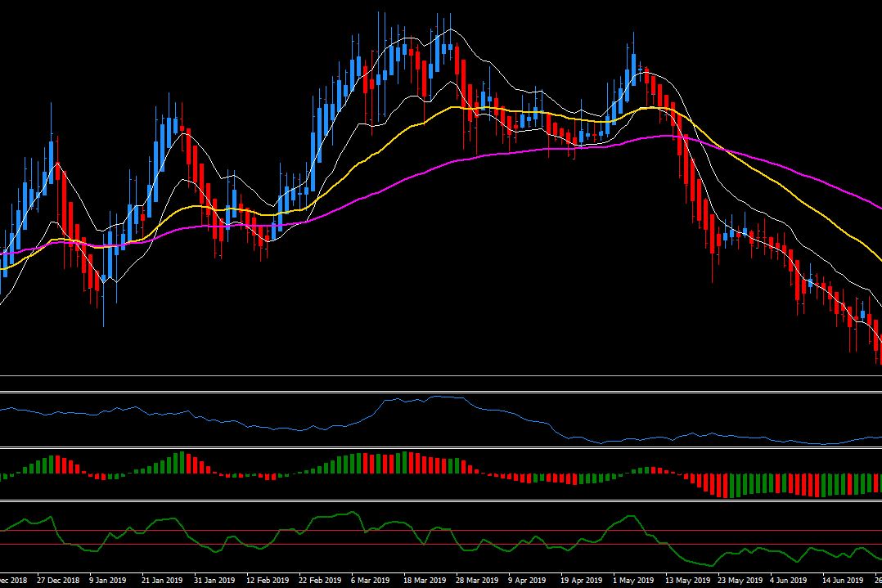
Task: Select the 18 Mar 2019 axis label
Action: (x=425, y=580)
